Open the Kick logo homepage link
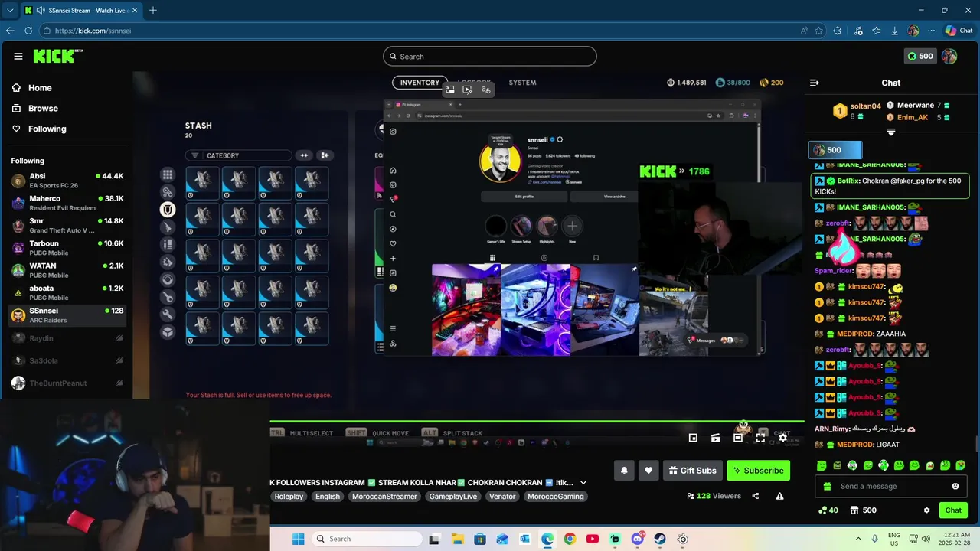This screenshot has width=980, height=551. click(57, 56)
